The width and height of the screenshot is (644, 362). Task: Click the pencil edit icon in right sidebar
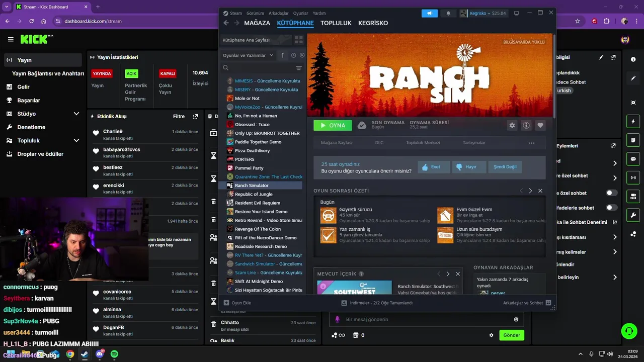633,78
